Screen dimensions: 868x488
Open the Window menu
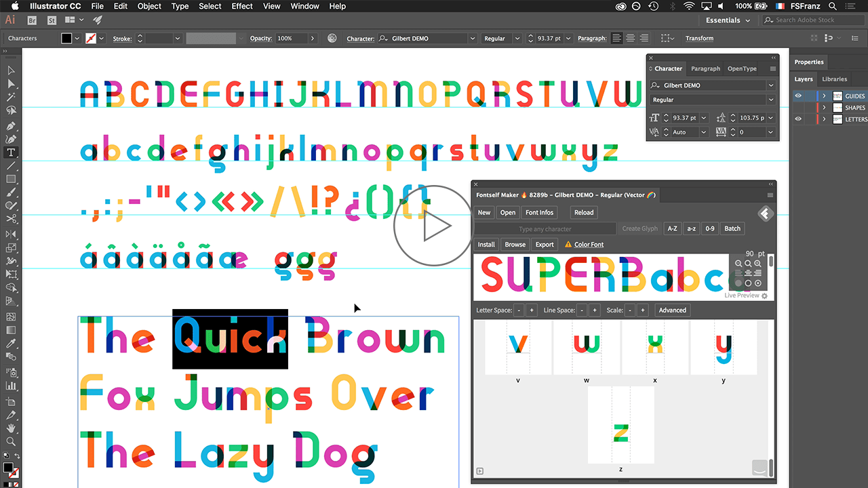pos(304,6)
